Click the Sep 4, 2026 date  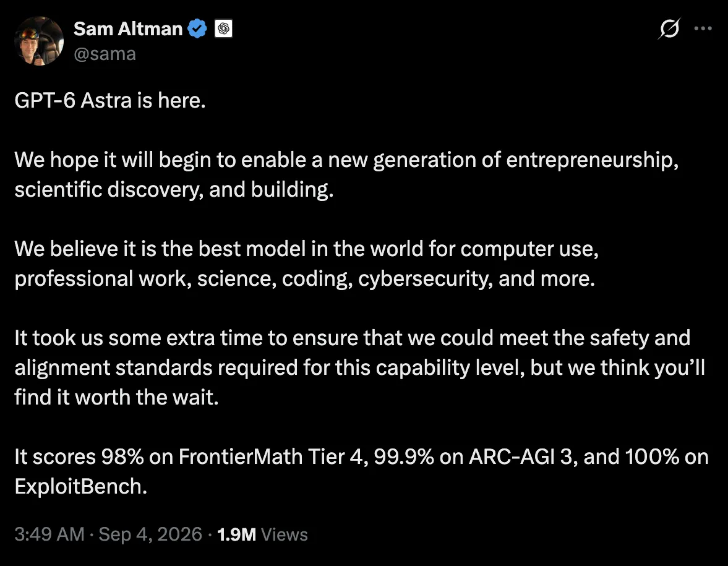coord(150,534)
